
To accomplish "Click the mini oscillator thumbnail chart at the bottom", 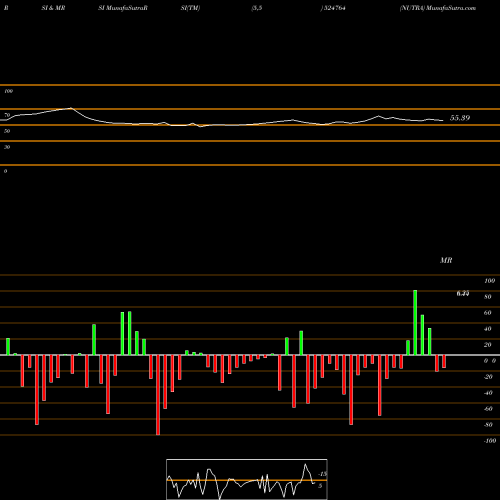I will [x=247, y=479].
